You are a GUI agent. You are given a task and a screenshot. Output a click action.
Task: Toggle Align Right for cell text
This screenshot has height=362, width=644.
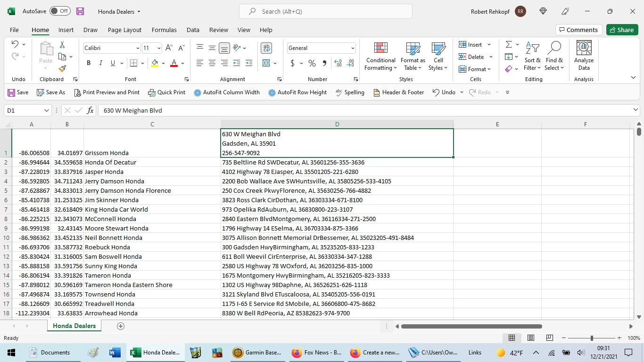click(224, 63)
